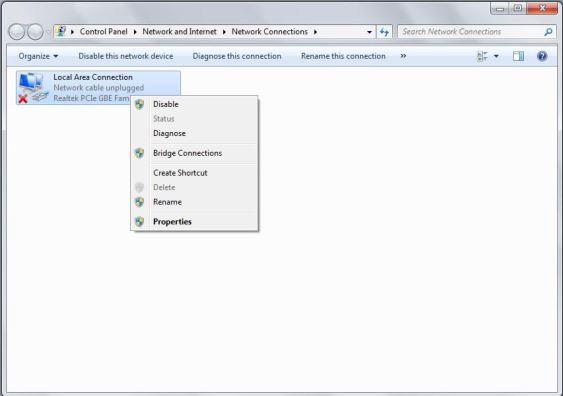Expand the arrow after Control Panel breadcrumb

[x=135, y=32]
